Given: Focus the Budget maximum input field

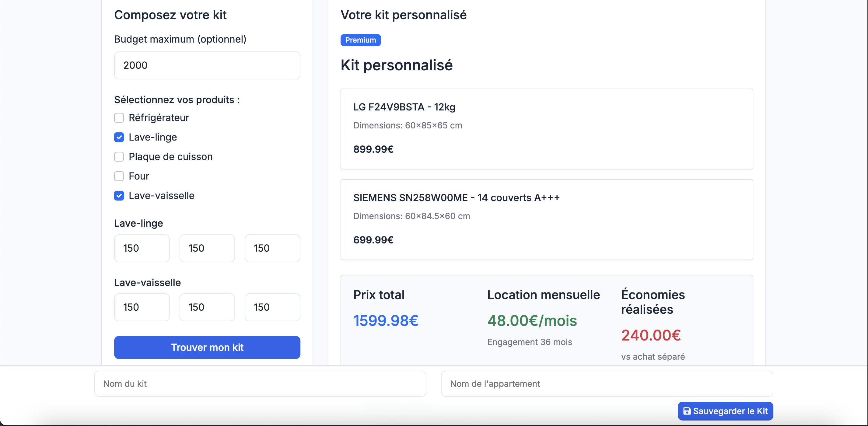Looking at the screenshot, I should (207, 65).
